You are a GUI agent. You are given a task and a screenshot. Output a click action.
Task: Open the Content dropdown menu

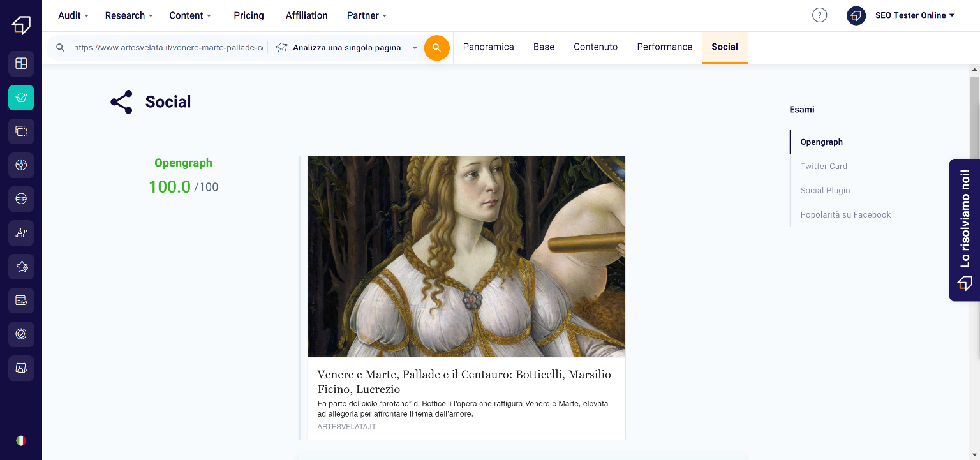190,15
